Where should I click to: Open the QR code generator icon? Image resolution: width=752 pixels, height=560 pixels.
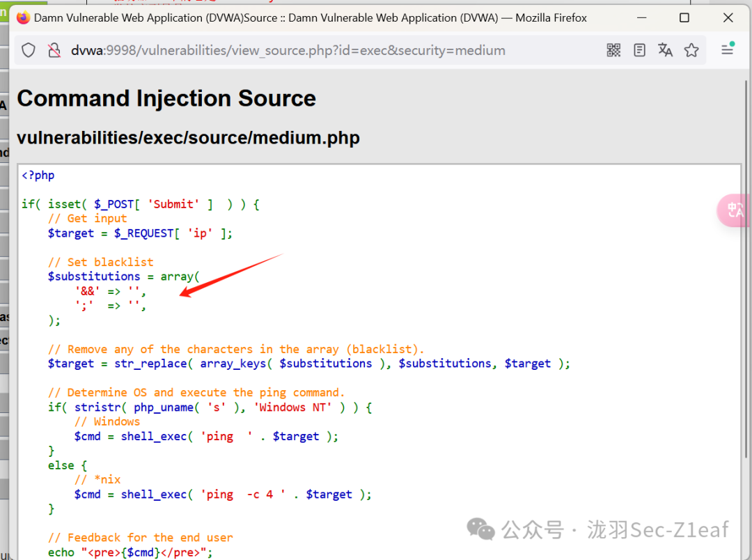point(613,50)
